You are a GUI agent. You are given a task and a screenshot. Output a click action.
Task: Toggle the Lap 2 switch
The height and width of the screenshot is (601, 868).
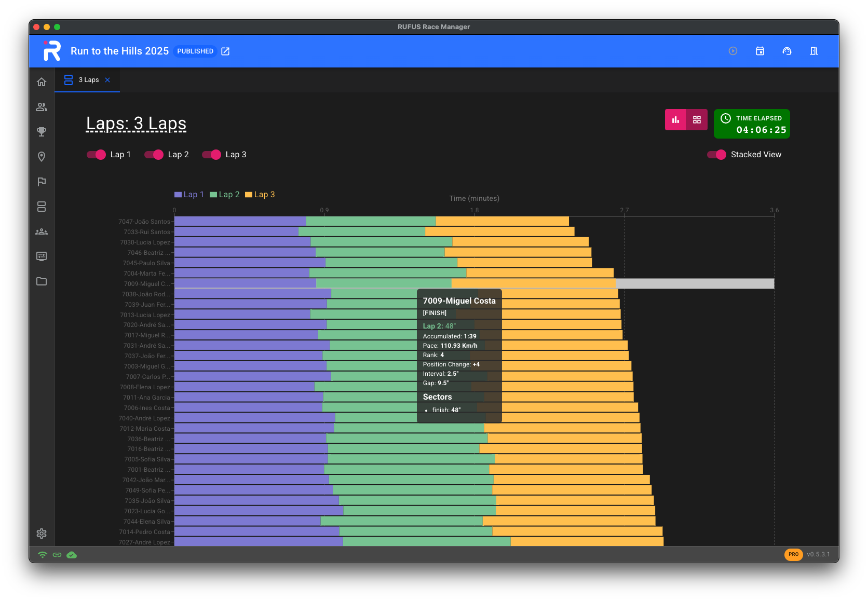[x=154, y=155]
